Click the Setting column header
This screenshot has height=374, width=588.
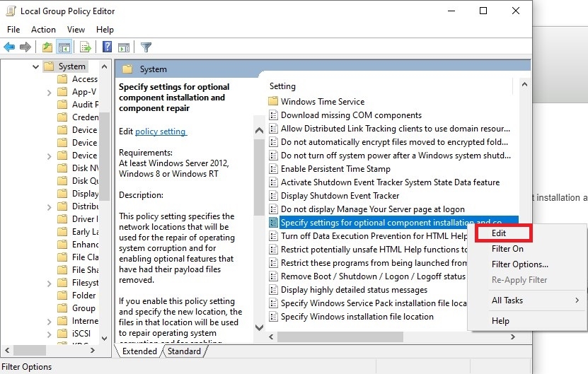282,86
